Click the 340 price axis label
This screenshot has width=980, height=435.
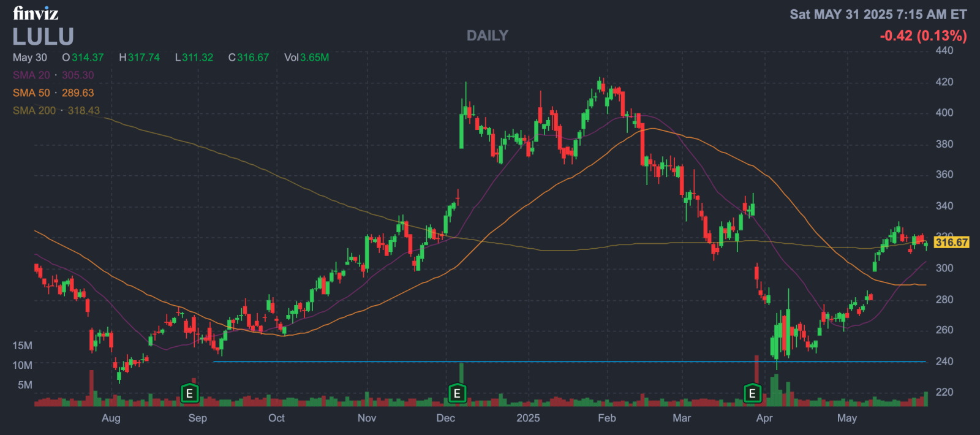coord(944,206)
